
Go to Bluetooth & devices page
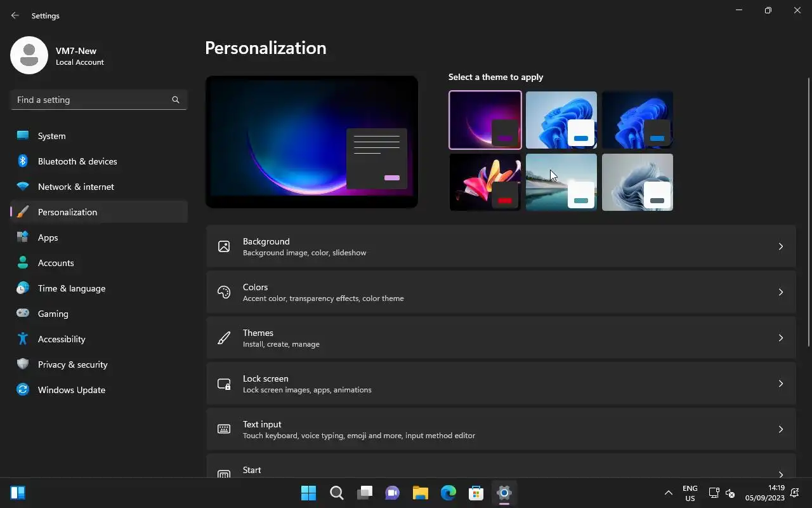[x=99, y=161]
